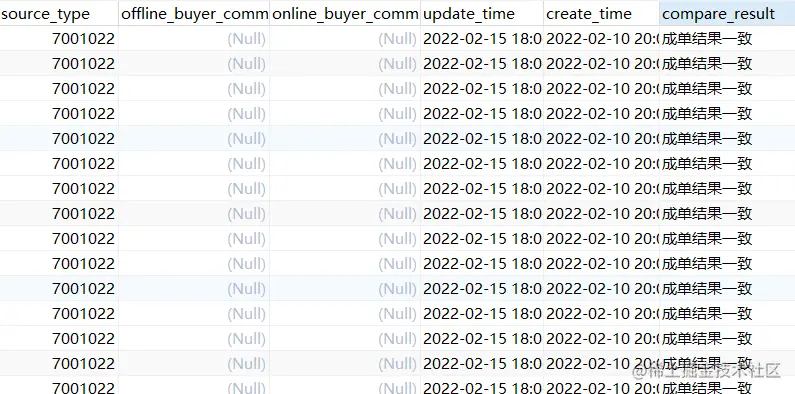Viewport: 795px width, 394px height.
Task: Select the create_time column header
Action: point(601,14)
